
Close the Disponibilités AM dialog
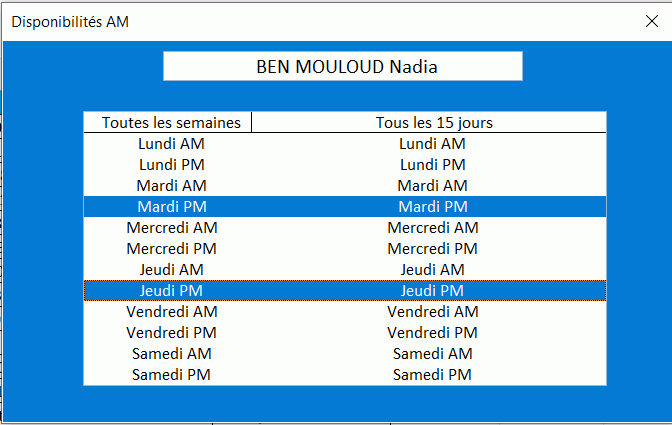tap(652, 21)
